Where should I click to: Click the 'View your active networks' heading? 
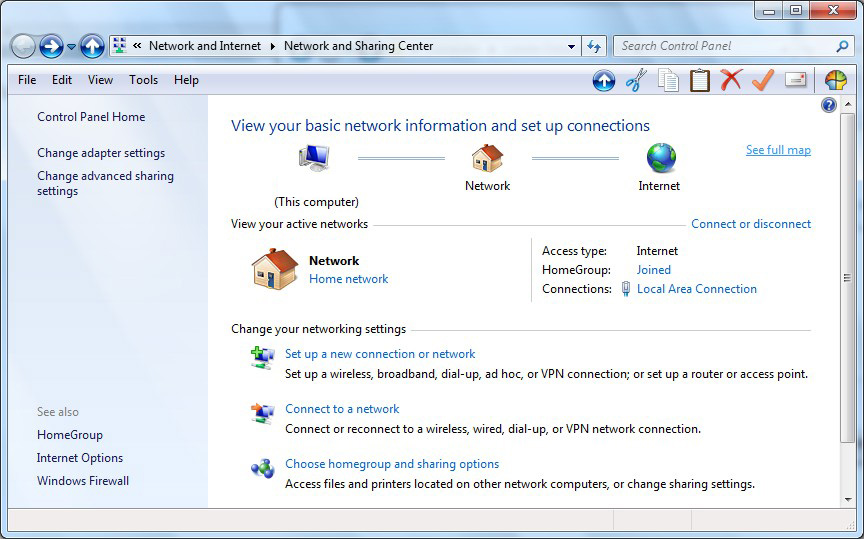pos(299,224)
